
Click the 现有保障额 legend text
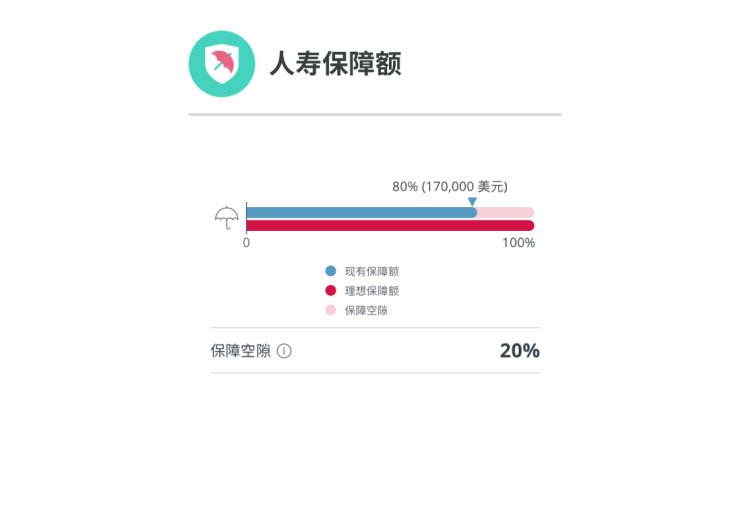coord(372,271)
